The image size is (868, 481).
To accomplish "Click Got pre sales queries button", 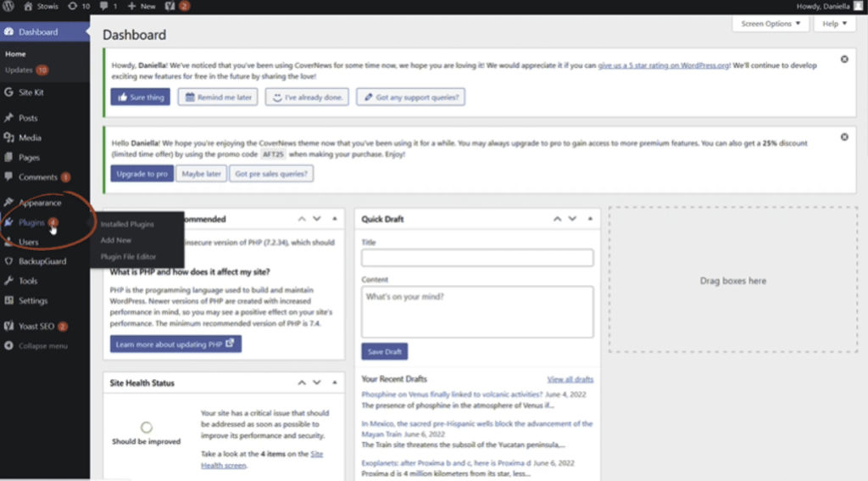I will 271,173.
